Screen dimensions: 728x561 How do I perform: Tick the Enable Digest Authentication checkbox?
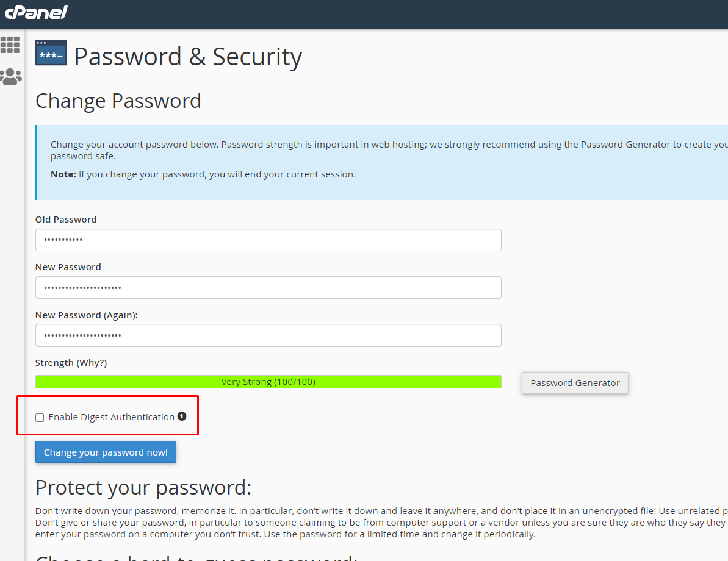pos(40,418)
